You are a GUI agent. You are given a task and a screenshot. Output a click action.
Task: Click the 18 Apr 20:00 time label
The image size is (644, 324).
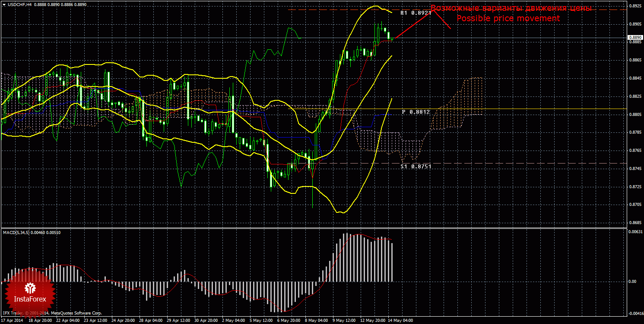coord(41,321)
